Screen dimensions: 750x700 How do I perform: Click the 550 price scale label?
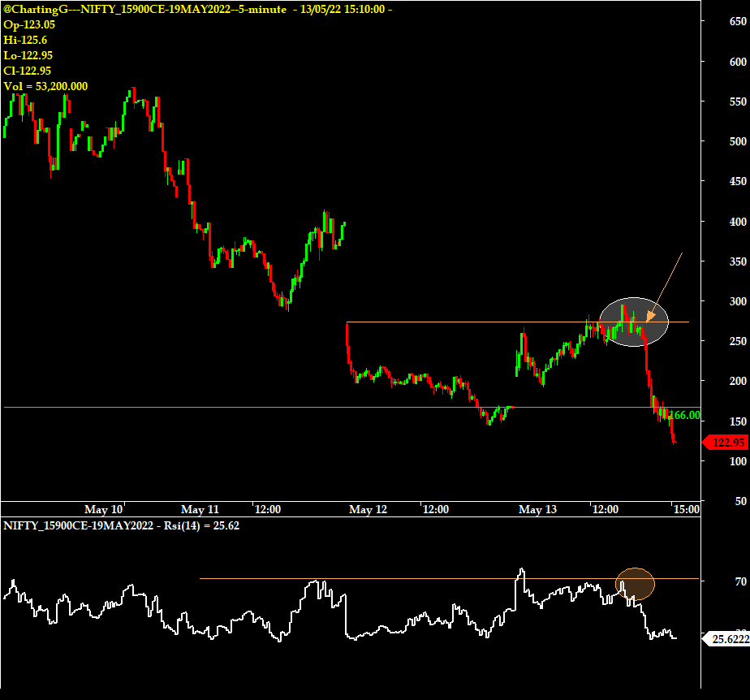pos(738,102)
